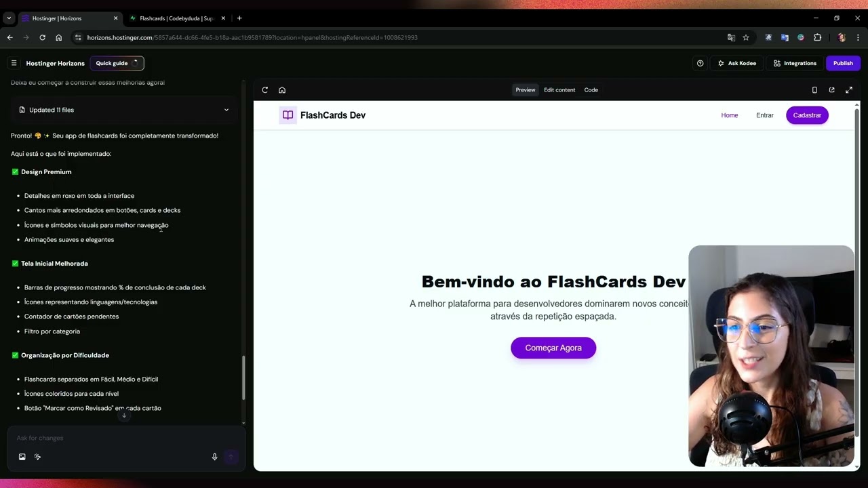
Task: Attach an image using the image icon
Action: pyautogui.click(x=22, y=457)
